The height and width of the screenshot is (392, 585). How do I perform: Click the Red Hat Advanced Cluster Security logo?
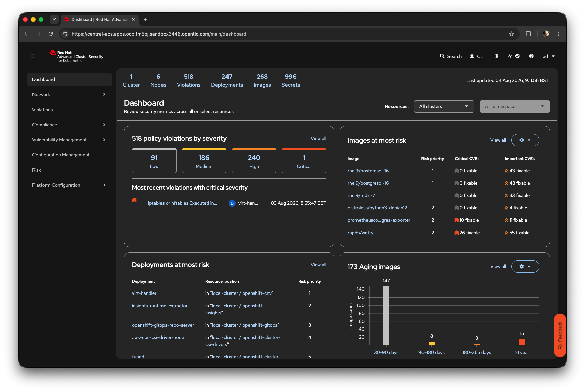tap(76, 56)
